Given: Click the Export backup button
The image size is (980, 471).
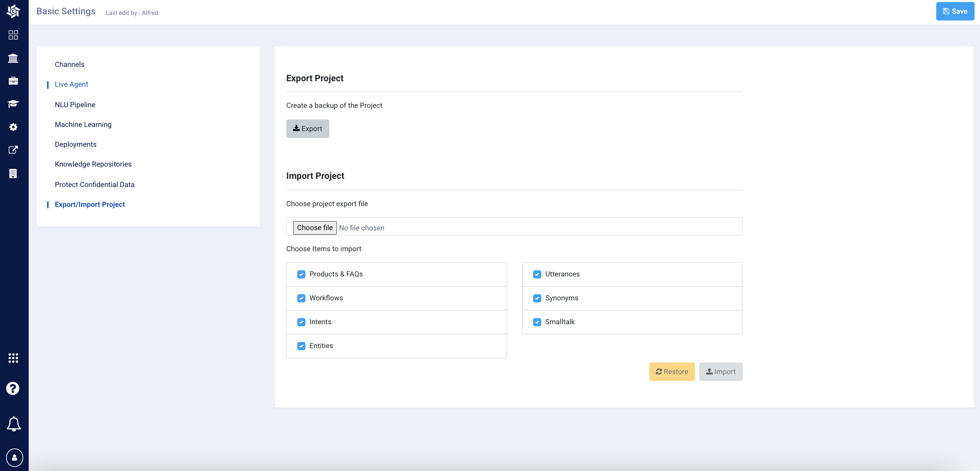Looking at the screenshot, I should point(308,128).
